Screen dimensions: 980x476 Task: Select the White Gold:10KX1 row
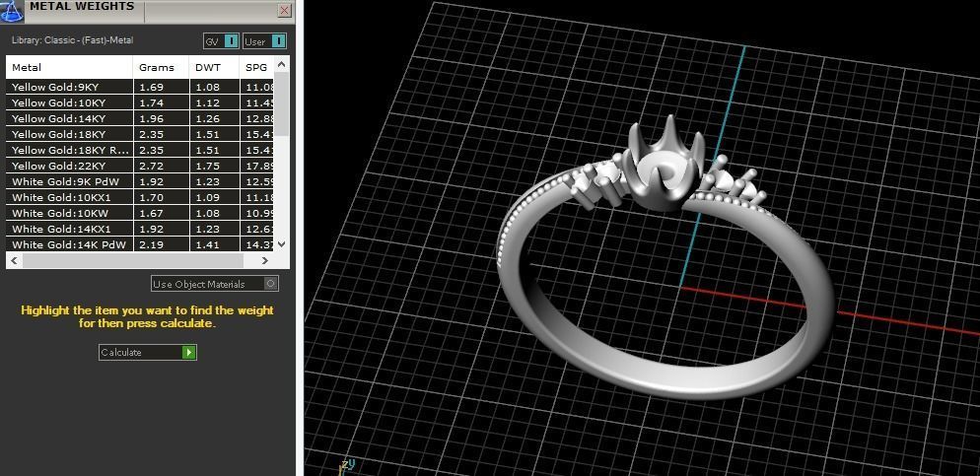[x=140, y=197]
